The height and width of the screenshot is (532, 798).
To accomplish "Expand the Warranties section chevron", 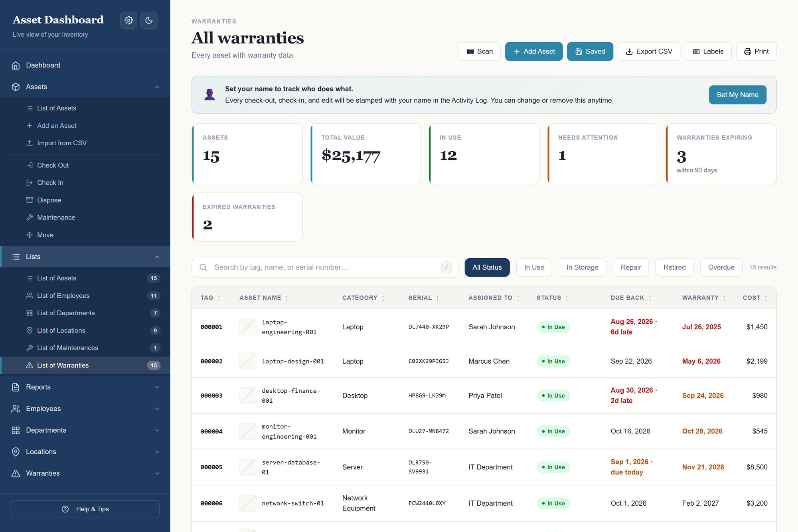I will coord(157,473).
